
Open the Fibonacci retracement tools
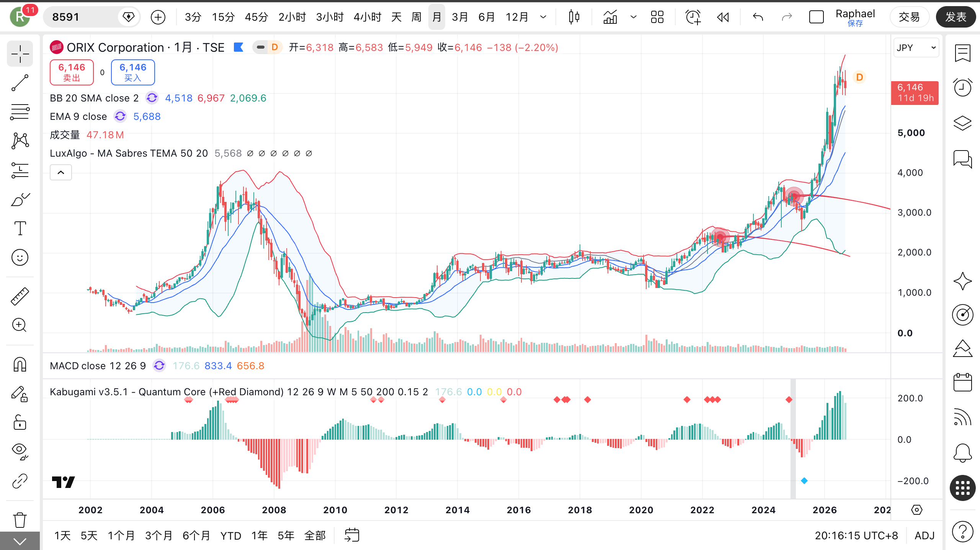tap(20, 112)
